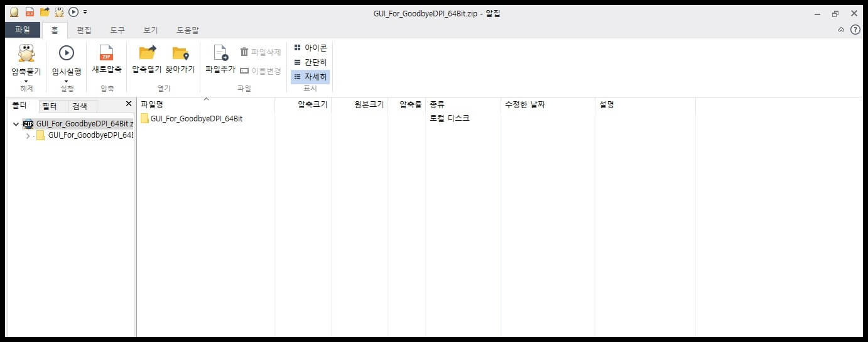Viewport: 868px width, 342px height.
Task: Click quick access play run icon
Action: (73, 12)
